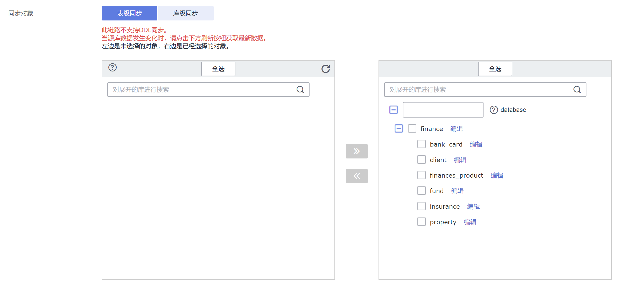Collapse the finance database tree node
Image resolution: width=644 pixels, height=283 pixels.
398,128
